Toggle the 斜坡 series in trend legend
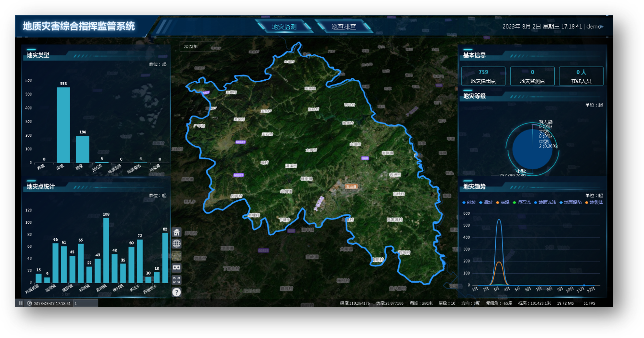Screen dimensions: 644x338 click(x=469, y=202)
